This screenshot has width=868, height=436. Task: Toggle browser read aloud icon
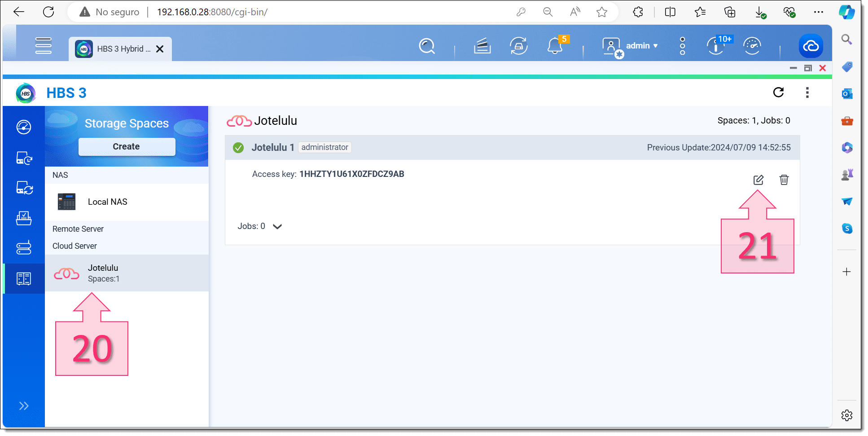pyautogui.click(x=574, y=12)
